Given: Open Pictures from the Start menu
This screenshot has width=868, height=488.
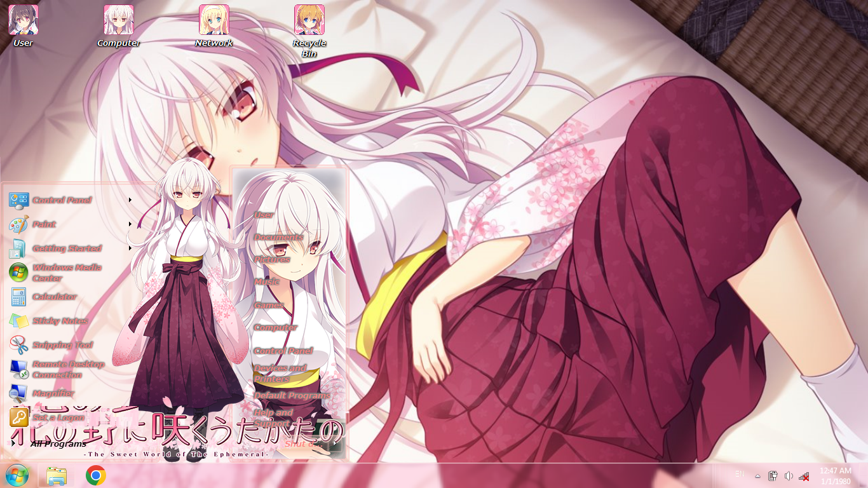Looking at the screenshot, I should pos(272,259).
